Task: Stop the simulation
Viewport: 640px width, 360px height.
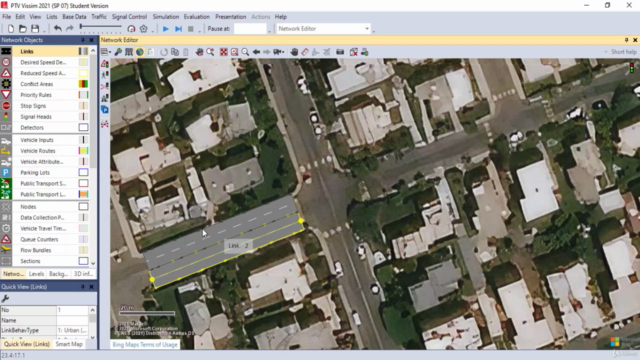Action: pyautogui.click(x=191, y=29)
